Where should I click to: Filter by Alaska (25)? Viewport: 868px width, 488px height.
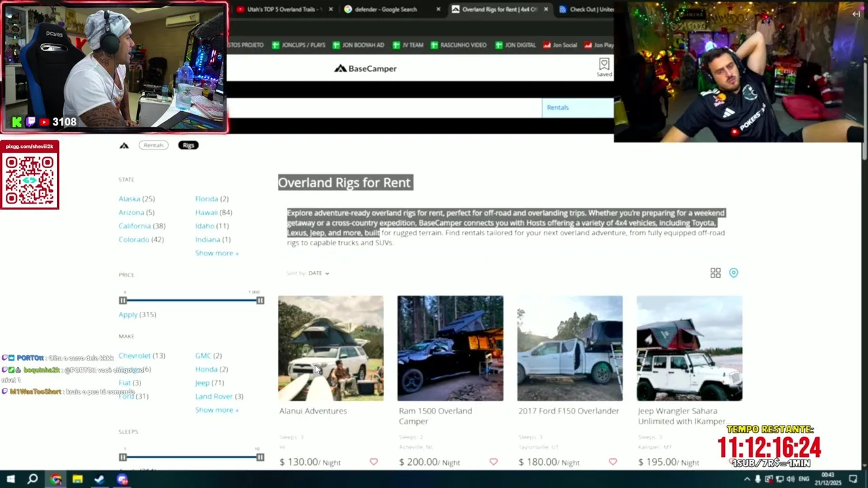click(x=136, y=199)
